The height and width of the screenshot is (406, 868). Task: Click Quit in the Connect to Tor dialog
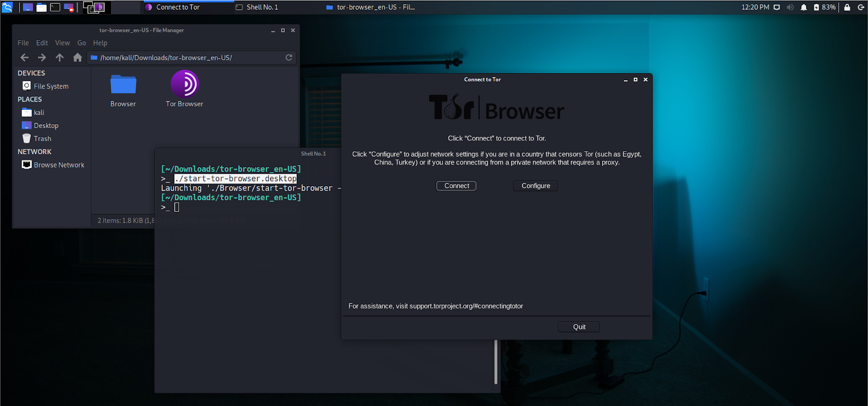[x=579, y=327]
